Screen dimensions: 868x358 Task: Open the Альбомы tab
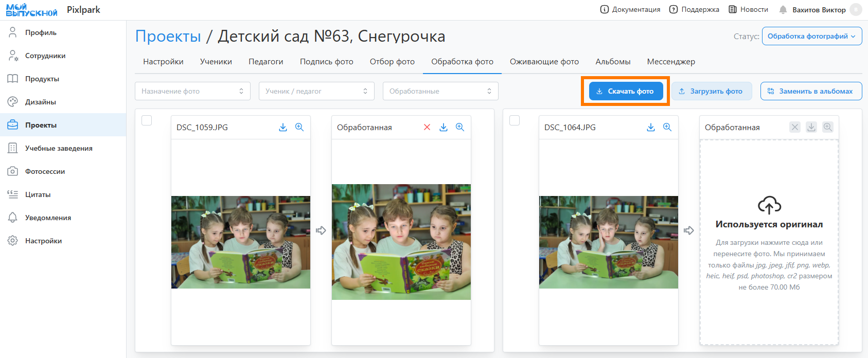point(613,62)
